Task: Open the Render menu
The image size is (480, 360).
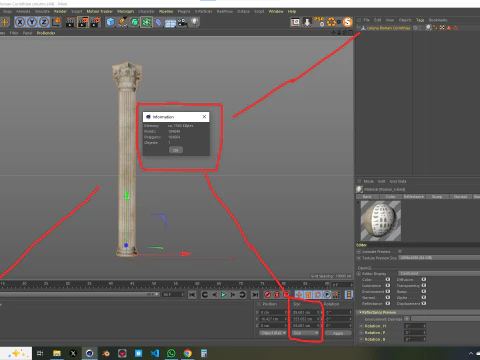Action: tap(60, 11)
